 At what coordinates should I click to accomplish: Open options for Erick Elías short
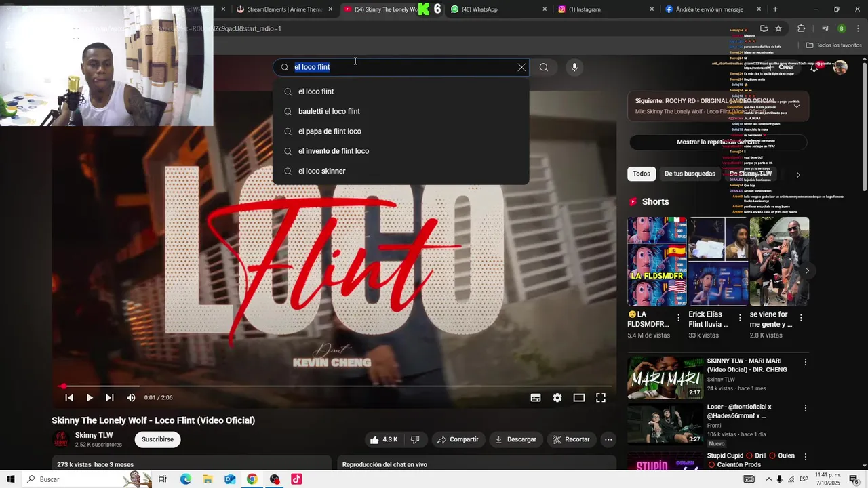click(x=740, y=317)
